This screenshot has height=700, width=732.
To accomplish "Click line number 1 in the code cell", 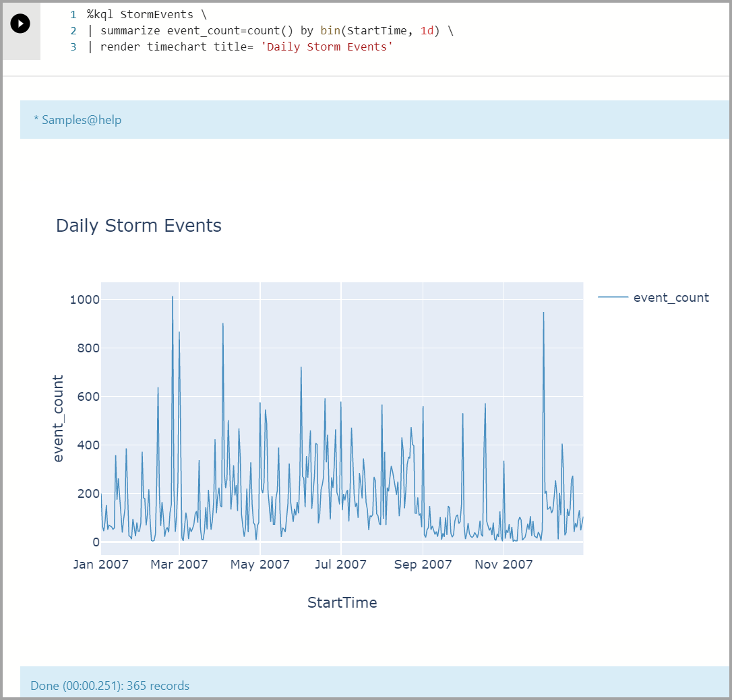I will click(73, 14).
